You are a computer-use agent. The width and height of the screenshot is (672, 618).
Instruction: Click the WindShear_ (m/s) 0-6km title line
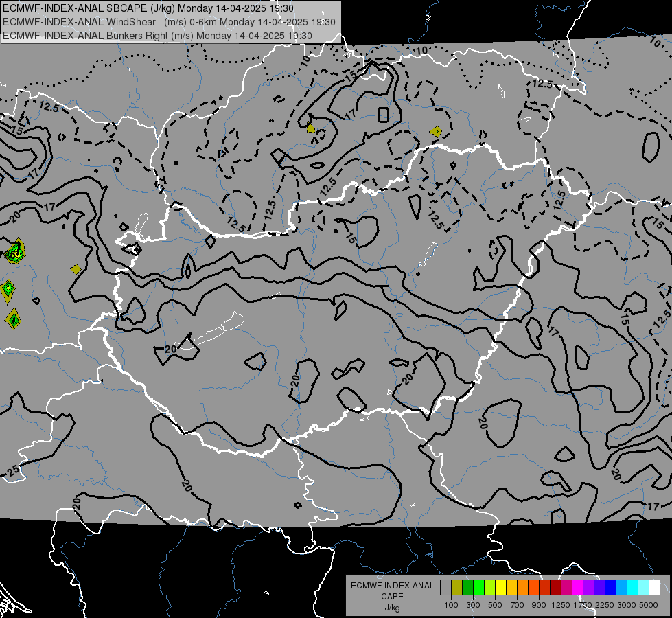pyautogui.click(x=169, y=22)
